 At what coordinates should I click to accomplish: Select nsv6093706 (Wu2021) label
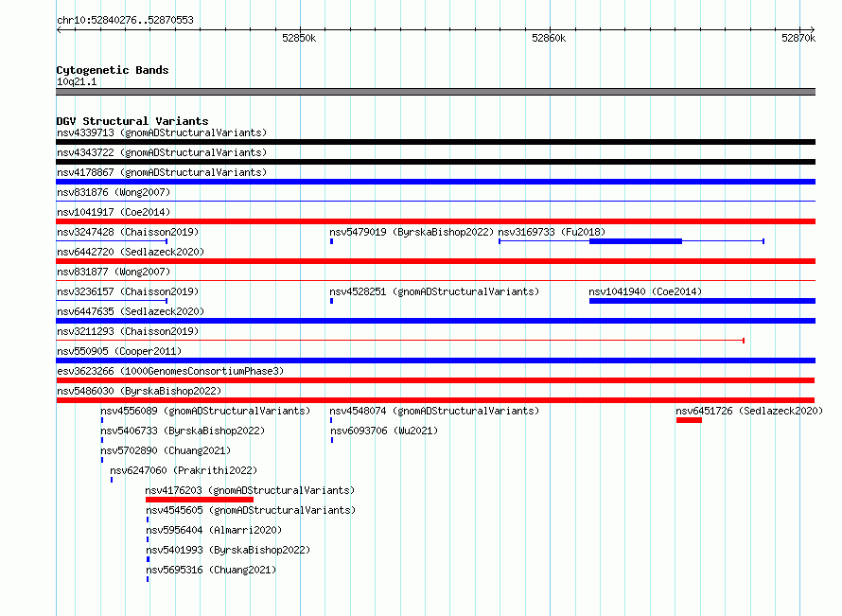[384, 431]
